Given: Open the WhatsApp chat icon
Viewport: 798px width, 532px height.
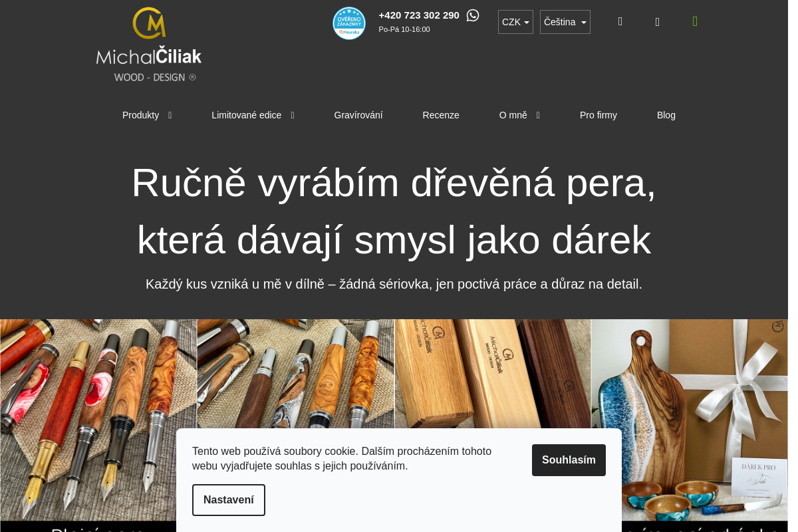Looking at the screenshot, I should tap(473, 15).
